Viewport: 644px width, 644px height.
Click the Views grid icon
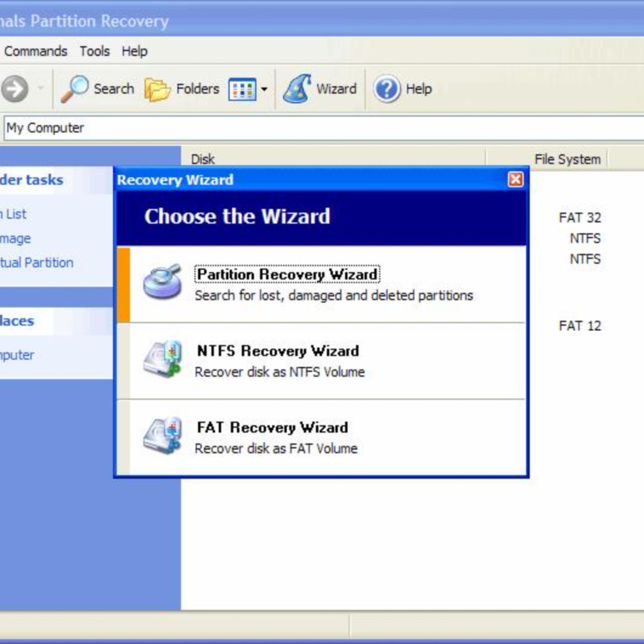tap(242, 89)
